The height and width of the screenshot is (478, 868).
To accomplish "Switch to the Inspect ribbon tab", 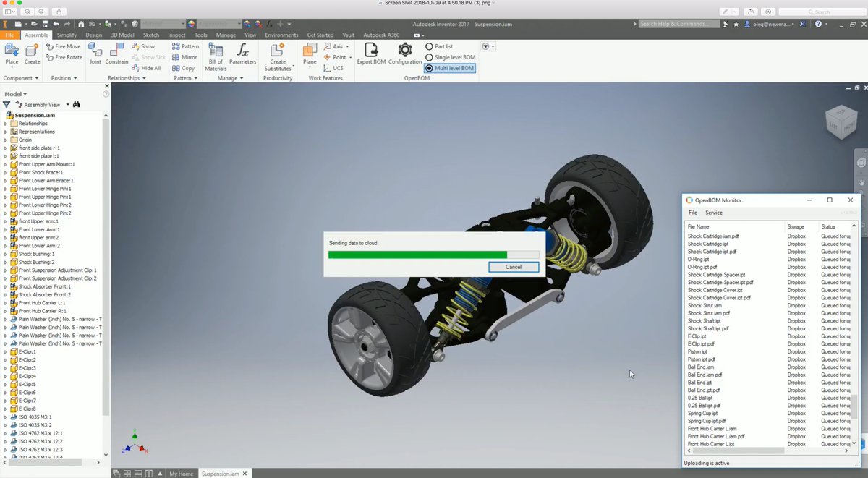I will (x=176, y=35).
